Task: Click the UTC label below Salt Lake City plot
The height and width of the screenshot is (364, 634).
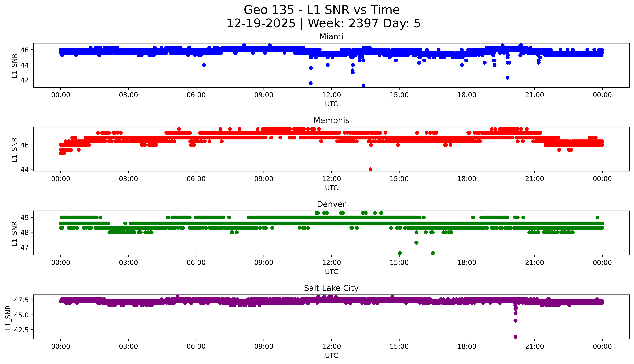Action: [331, 355]
